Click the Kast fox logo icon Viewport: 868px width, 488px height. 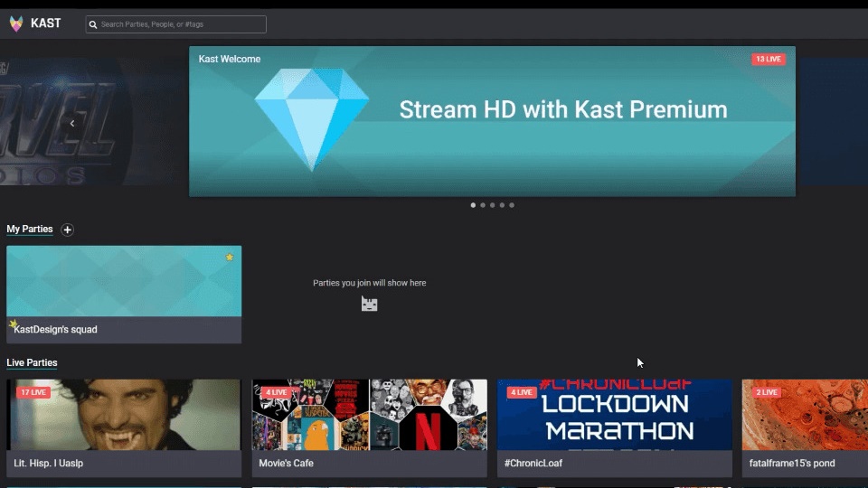[x=16, y=23]
